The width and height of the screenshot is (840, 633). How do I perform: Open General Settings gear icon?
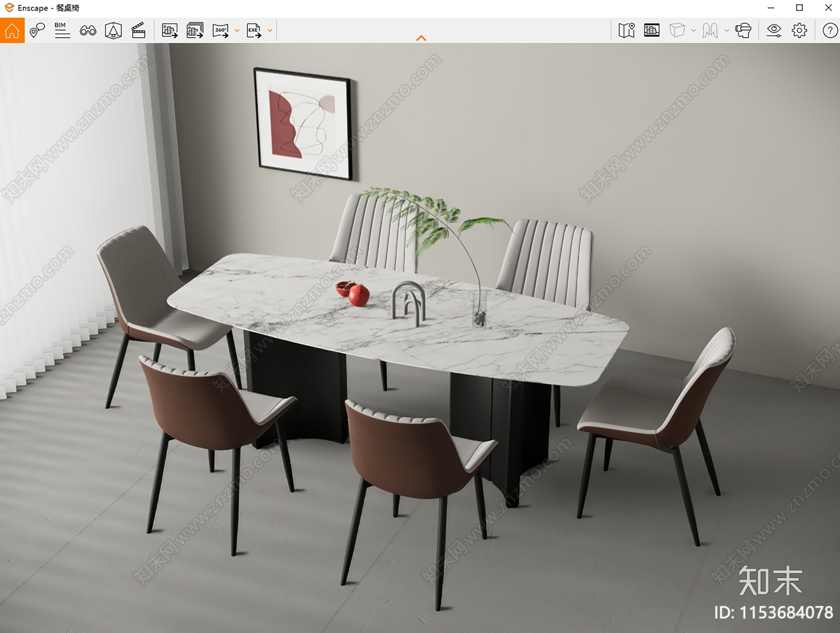click(800, 30)
